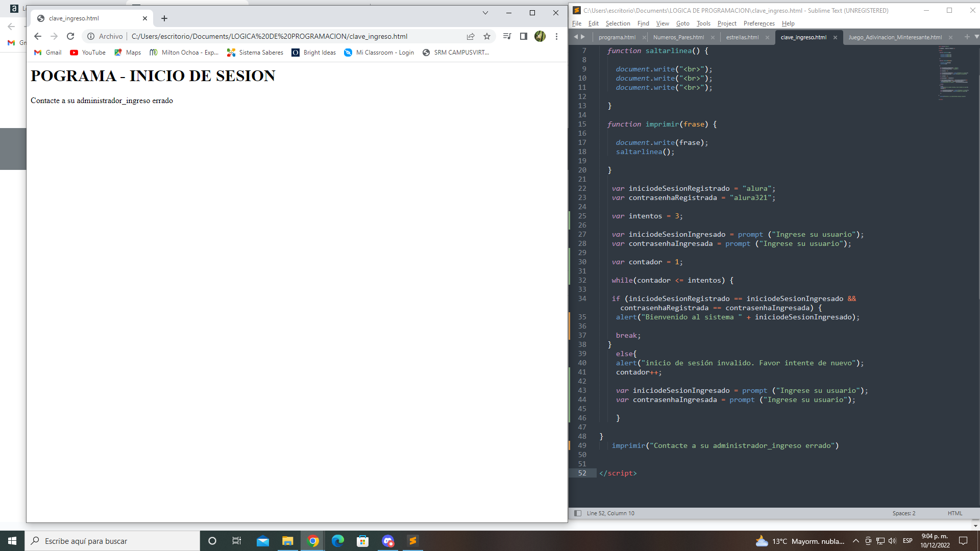
Task: Close the estrellas.html tab in Sublime
Action: click(x=767, y=37)
